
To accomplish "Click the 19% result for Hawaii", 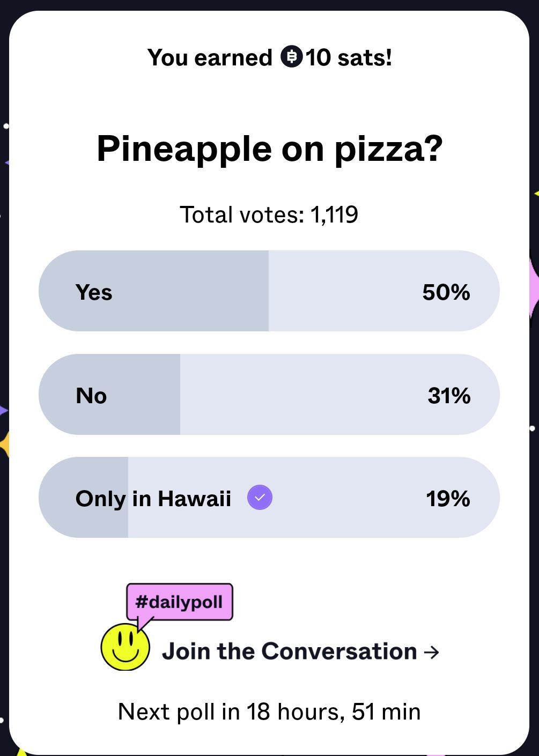I will point(448,499).
